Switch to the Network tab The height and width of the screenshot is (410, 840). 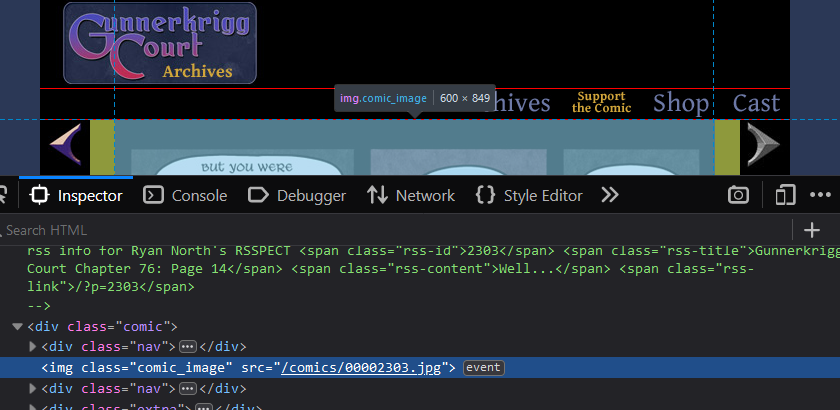[x=411, y=195]
